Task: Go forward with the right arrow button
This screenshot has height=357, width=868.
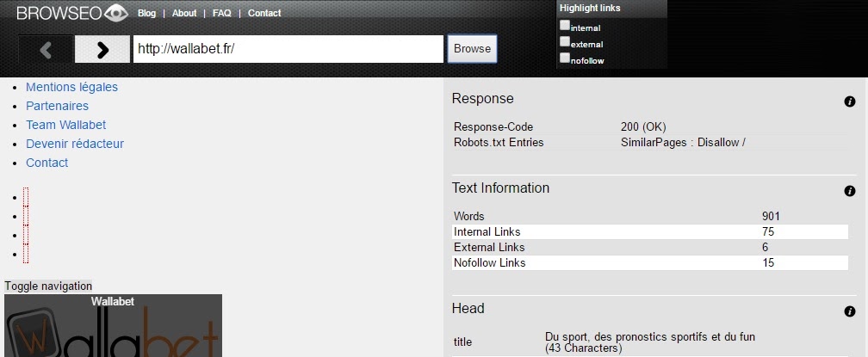Action: [102, 49]
